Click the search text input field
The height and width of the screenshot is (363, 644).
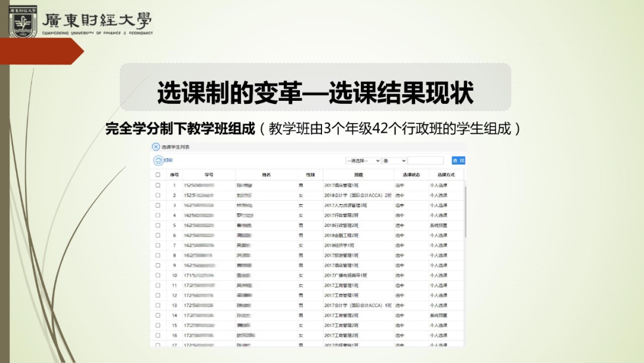click(x=426, y=161)
